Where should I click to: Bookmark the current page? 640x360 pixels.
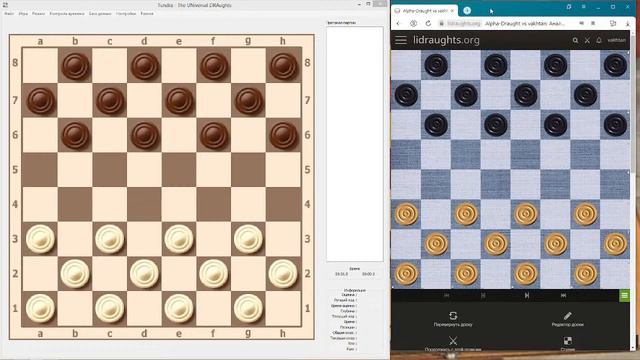(593, 24)
